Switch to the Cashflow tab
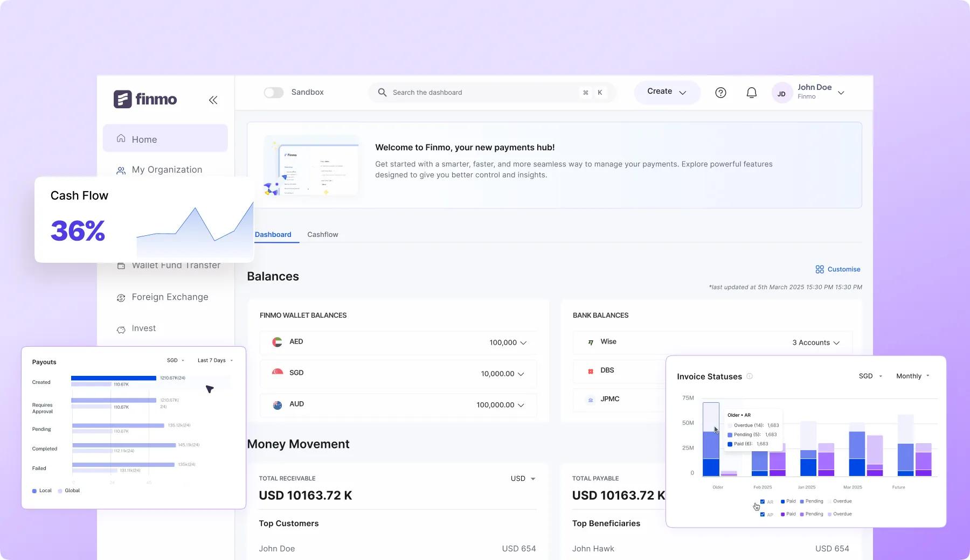 point(322,235)
